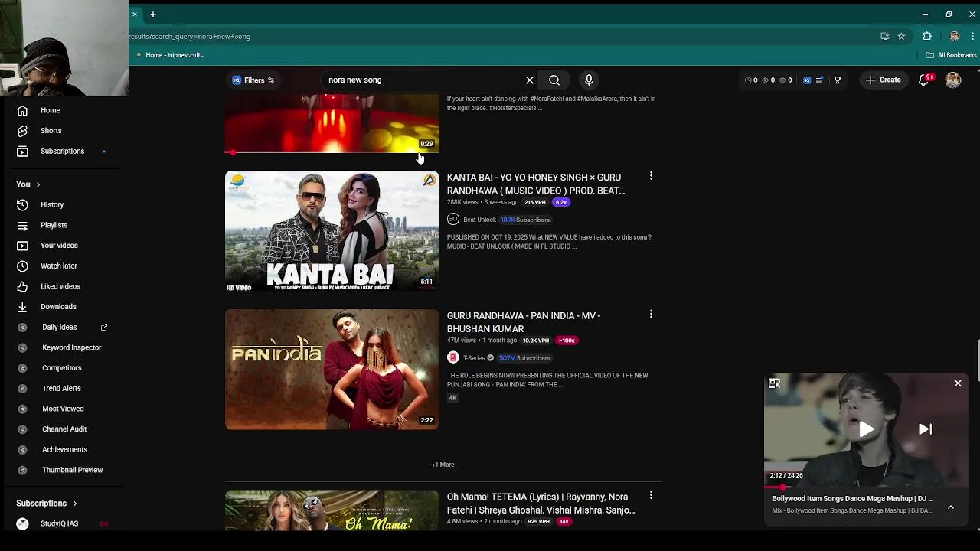980x551 pixels.
Task: Click the install app icon in address bar
Action: (884, 36)
